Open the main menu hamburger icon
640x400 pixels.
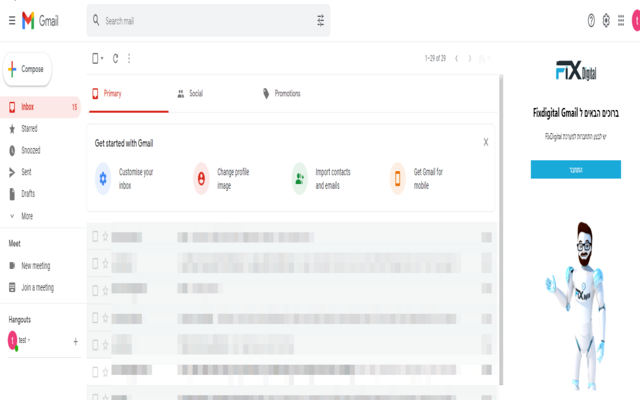coord(12,20)
